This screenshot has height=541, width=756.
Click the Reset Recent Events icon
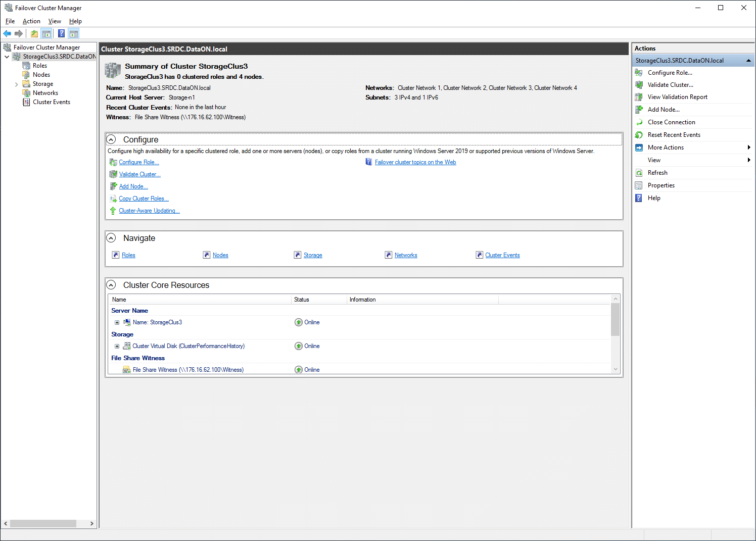point(639,135)
